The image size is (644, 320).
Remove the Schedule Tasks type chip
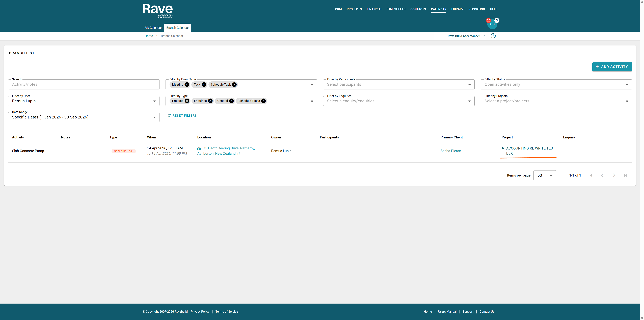(x=263, y=101)
